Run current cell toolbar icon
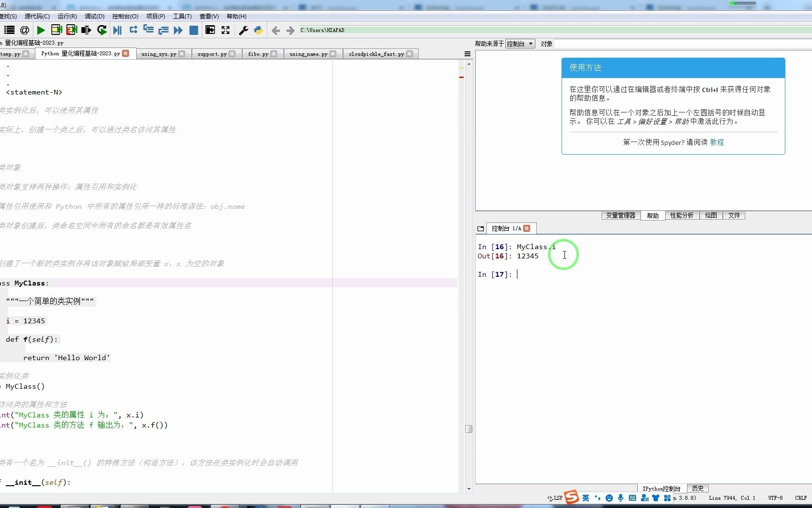Viewport: 812px width, 508px height. coord(56,30)
